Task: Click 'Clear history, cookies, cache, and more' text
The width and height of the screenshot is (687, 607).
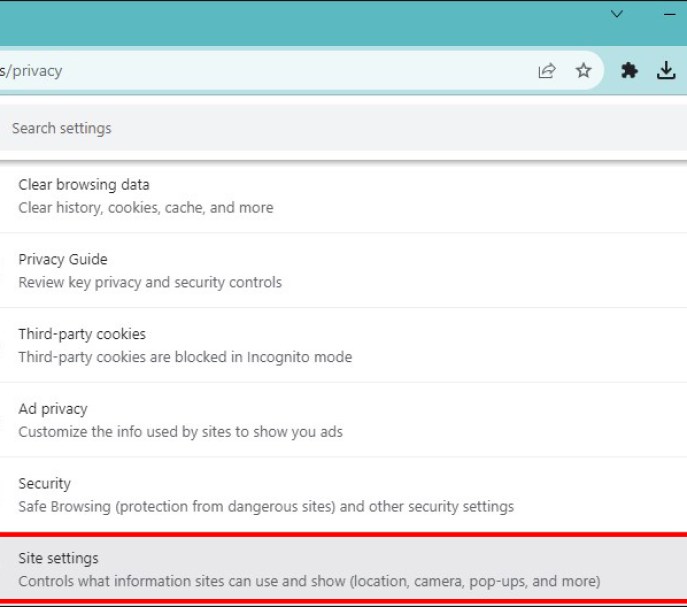Action: pyautogui.click(x=146, y=208)
